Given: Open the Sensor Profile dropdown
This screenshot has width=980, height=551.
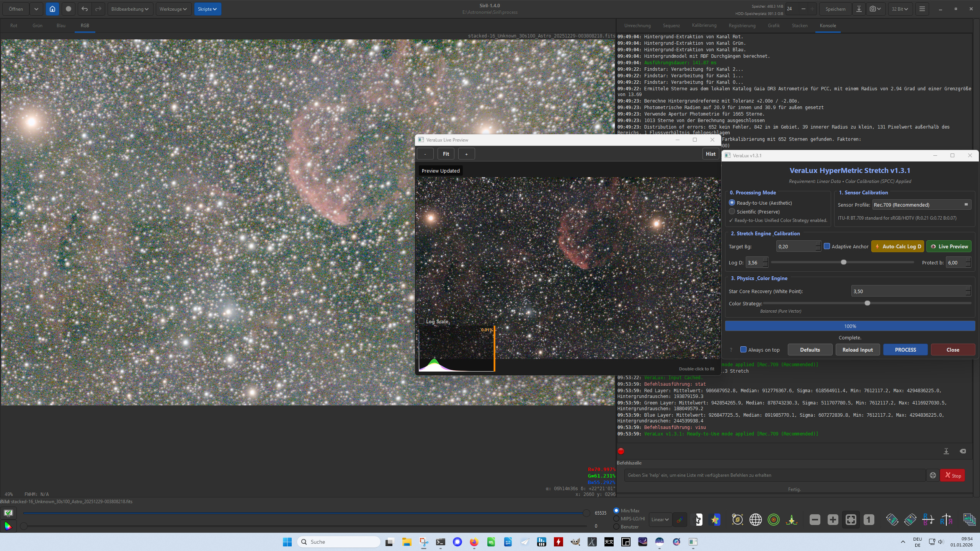Looking at the screenshot, I should (921, 205).
